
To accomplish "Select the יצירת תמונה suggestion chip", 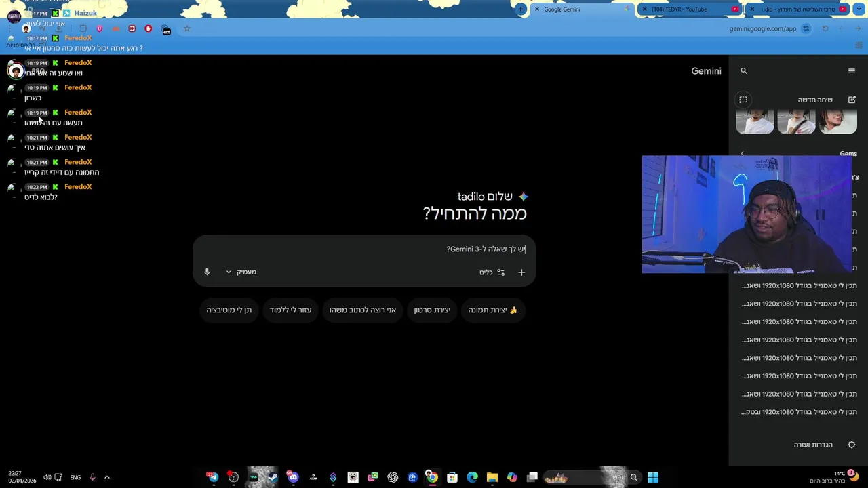I will click(493, 310).
